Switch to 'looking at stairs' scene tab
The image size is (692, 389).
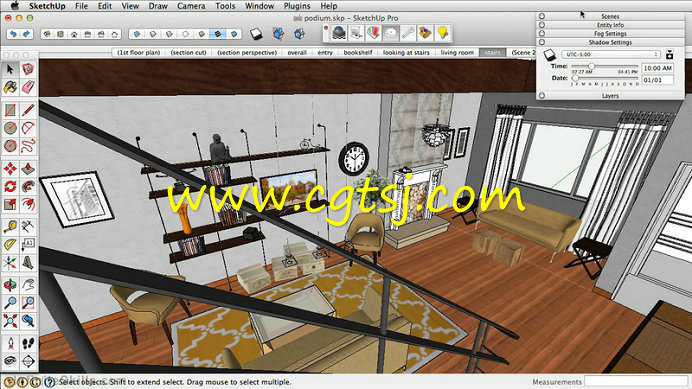(x=406, y=53)
